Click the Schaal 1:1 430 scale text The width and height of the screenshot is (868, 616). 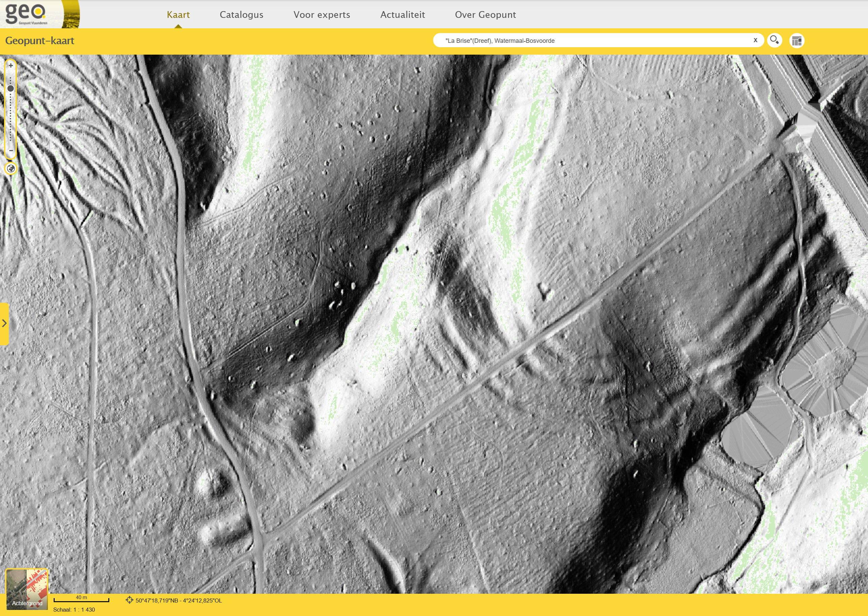[x=74, y=610]
